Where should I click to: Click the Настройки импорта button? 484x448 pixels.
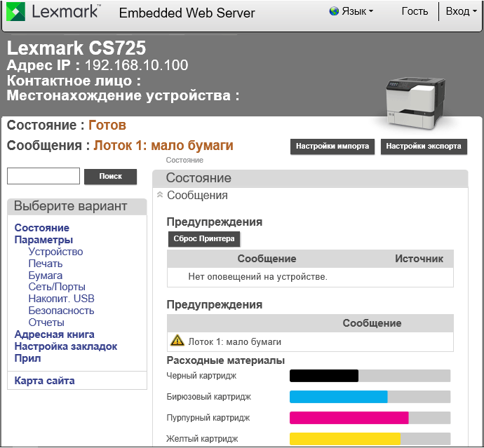tap(332, 147)
